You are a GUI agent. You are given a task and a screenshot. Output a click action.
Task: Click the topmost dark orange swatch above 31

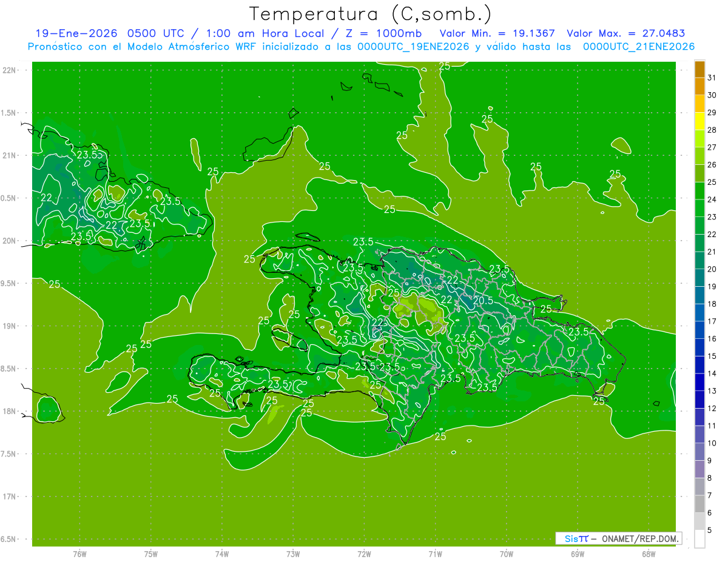[699, 69]
